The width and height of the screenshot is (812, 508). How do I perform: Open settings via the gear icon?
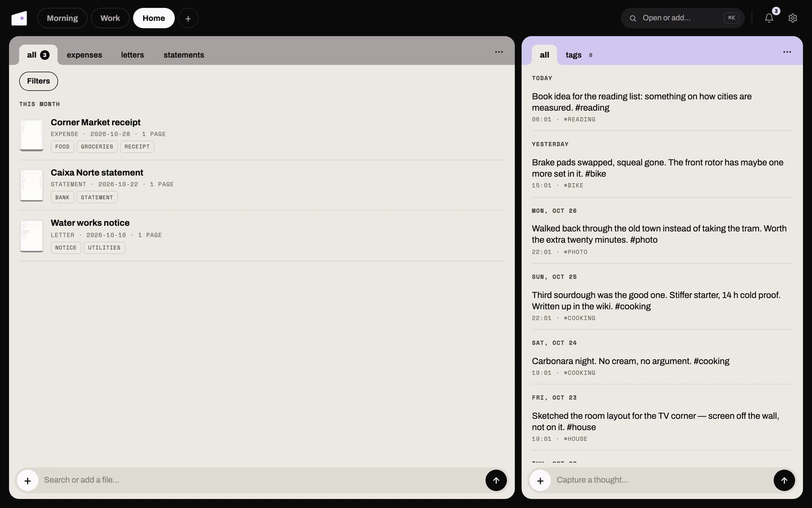pos(793,18)
